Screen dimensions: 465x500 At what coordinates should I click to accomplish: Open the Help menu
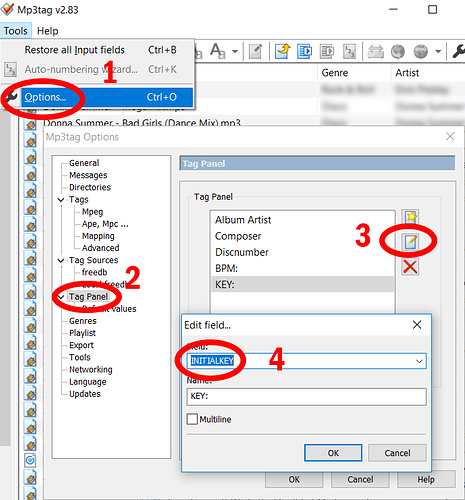(47, 31)
